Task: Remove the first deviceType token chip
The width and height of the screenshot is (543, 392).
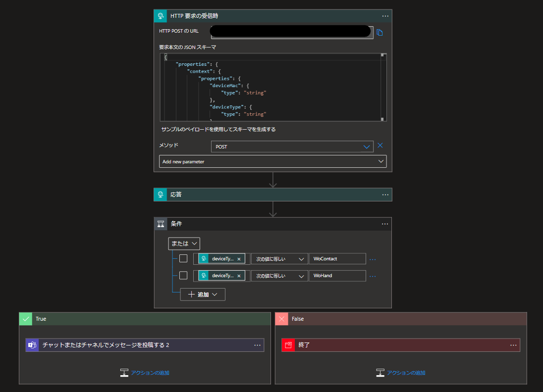Action: click(x=239, y=258)
